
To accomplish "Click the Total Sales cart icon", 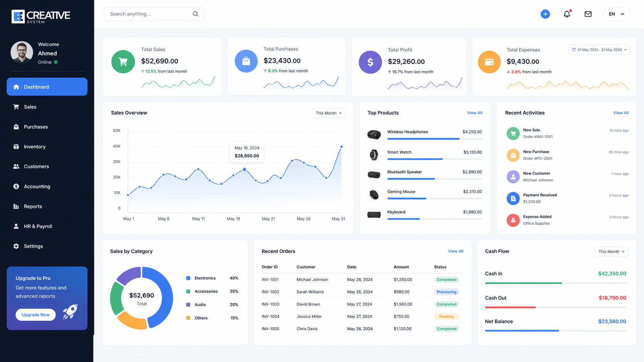I will tap(123, 62).
